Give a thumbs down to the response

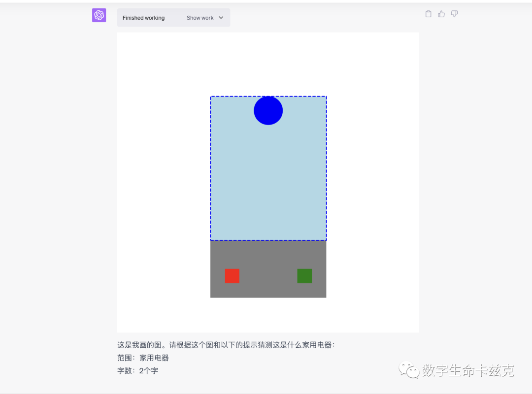click(454, 14)
